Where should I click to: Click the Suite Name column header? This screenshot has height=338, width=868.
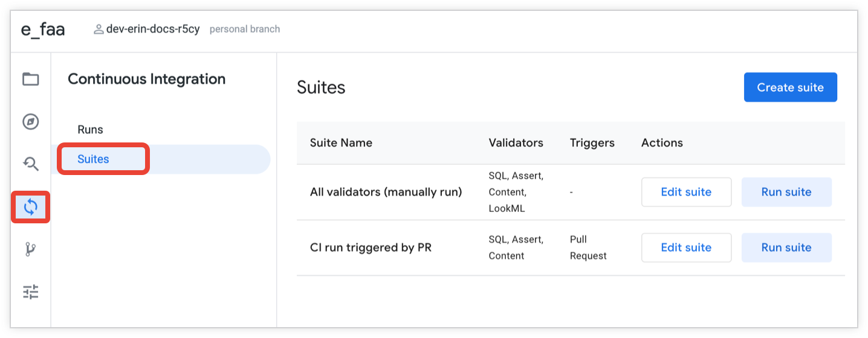click(341, 143)
